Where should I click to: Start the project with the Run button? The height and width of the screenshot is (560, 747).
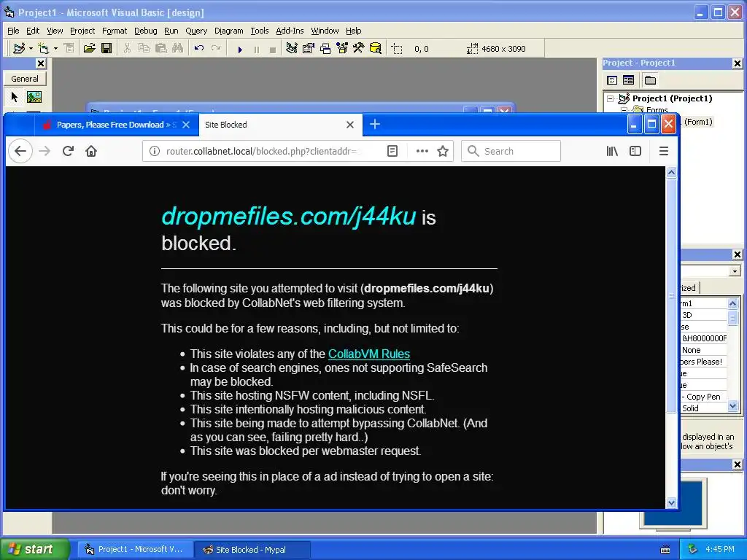point(240,49)
